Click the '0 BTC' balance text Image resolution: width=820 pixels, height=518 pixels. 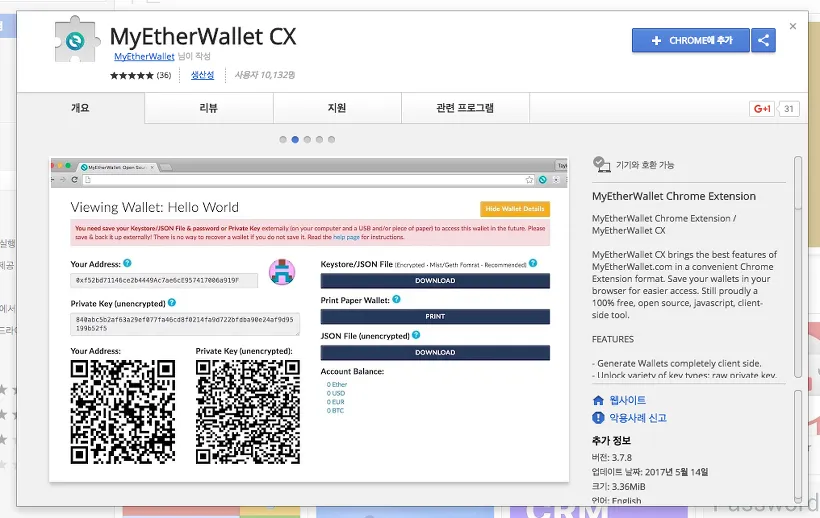click(x=335, y=411)
